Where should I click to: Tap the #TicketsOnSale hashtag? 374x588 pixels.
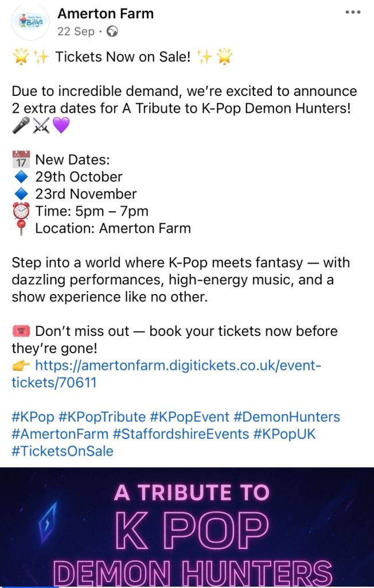[x=63, y=451]
